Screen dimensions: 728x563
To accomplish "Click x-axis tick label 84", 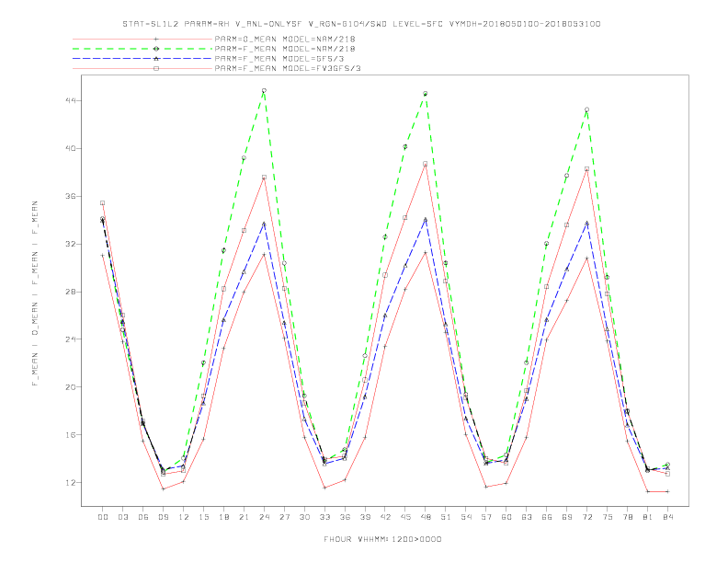I will click(667, 517).
